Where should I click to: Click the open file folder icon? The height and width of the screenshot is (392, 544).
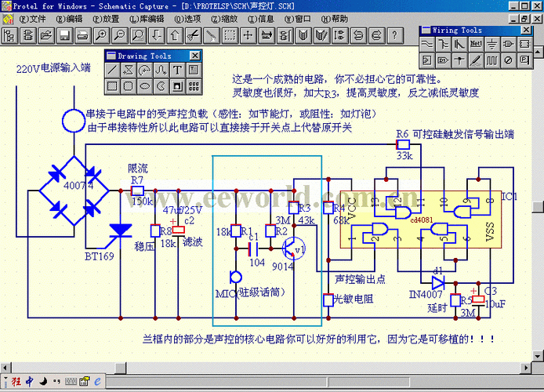click(x=46, y=35)
